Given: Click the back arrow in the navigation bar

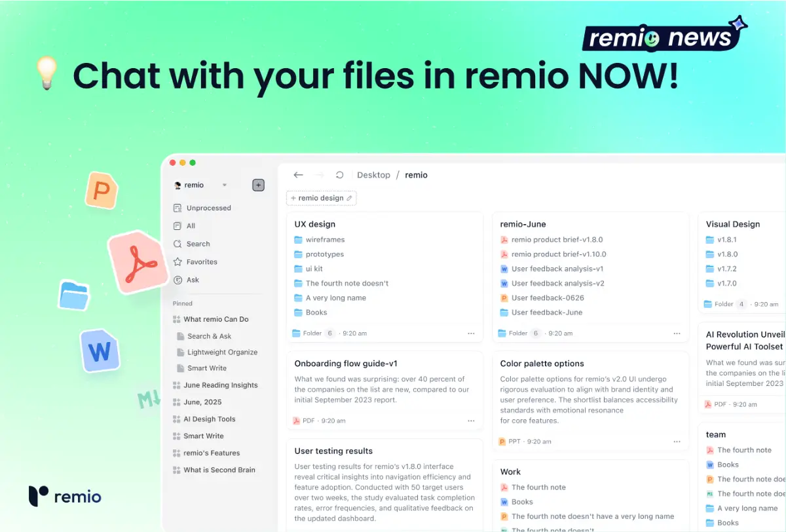Looking at the screenshot, I should (299, 175).
